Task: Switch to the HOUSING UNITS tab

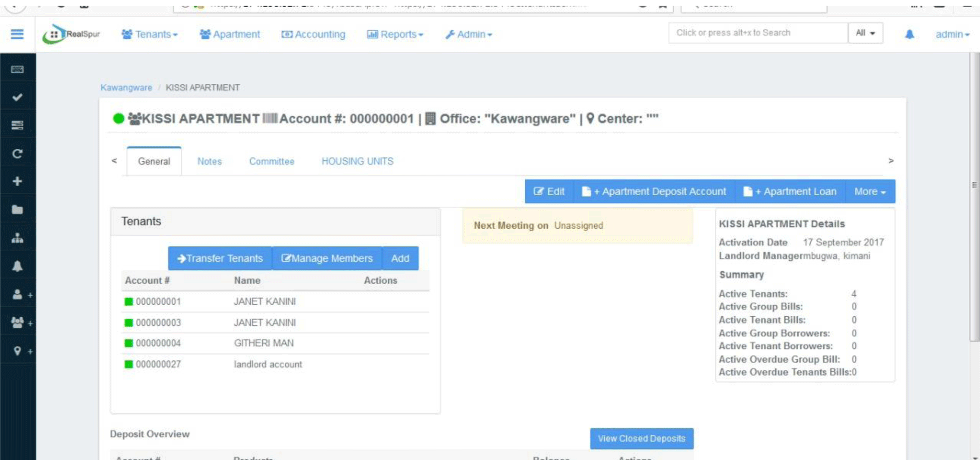Action: (x=358, y=161)
